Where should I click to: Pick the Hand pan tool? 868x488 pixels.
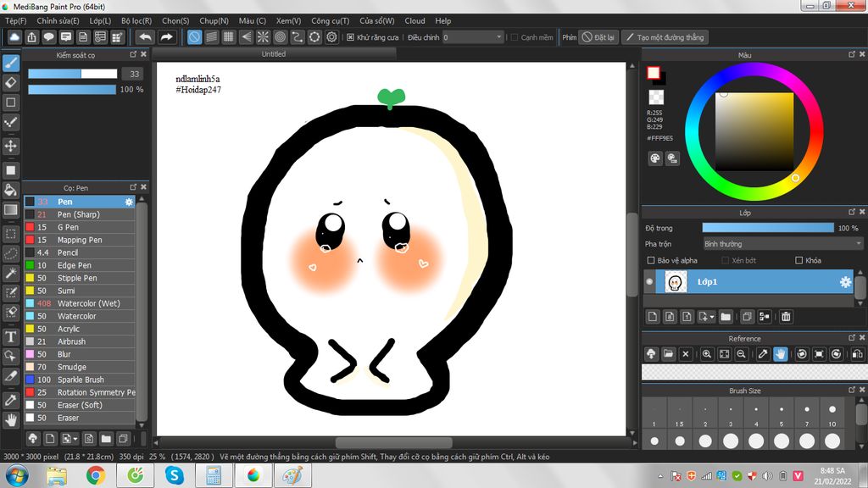11,419
